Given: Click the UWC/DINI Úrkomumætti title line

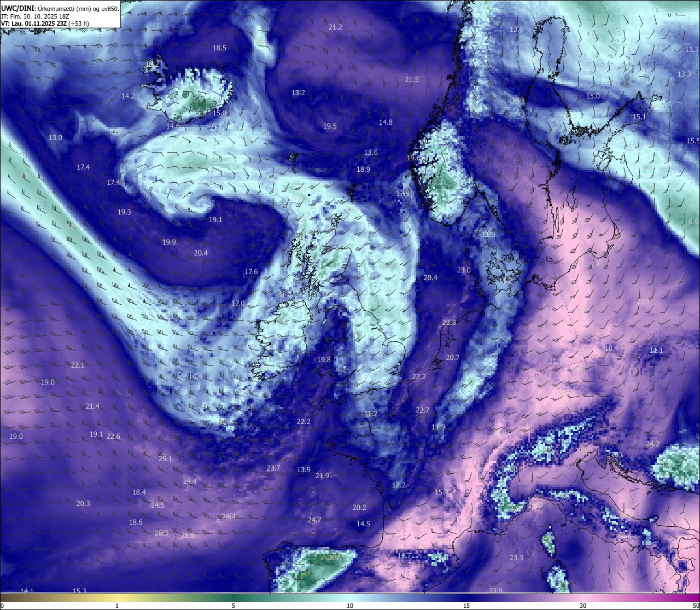Looking at the screenshot, I should pyautogui.click(x=60, y=9).
